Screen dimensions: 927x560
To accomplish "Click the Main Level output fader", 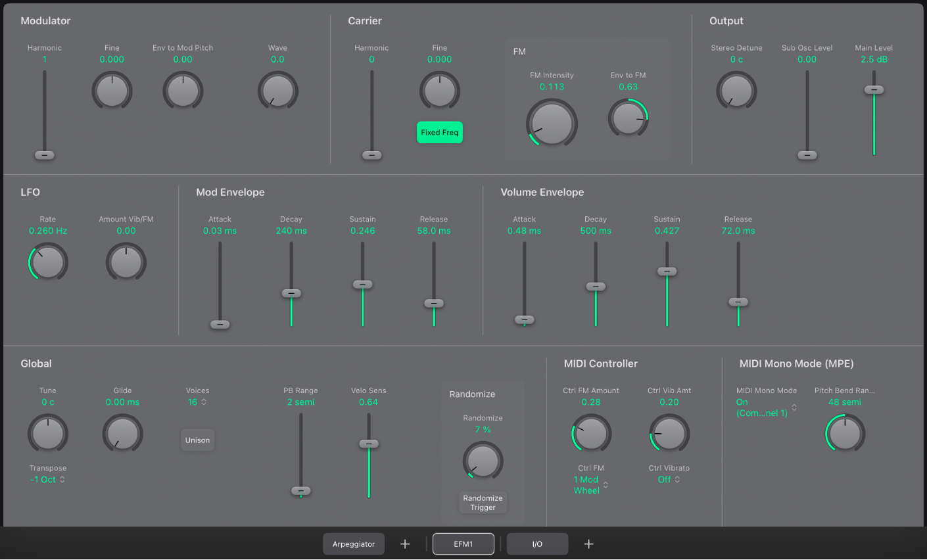I will (x=874, y=90).
